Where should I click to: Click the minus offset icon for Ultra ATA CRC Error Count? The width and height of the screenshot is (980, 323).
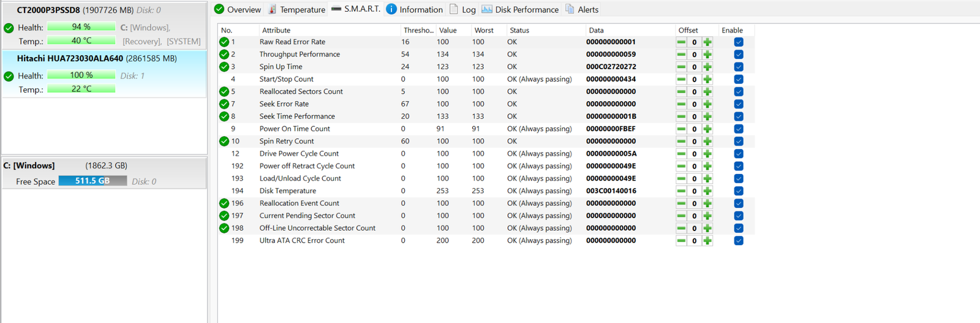tap(681, 240)
